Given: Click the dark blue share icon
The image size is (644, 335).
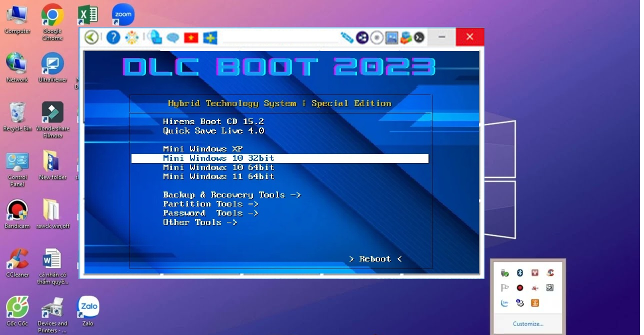Looking at the screenshot, I should coord(362,37).
